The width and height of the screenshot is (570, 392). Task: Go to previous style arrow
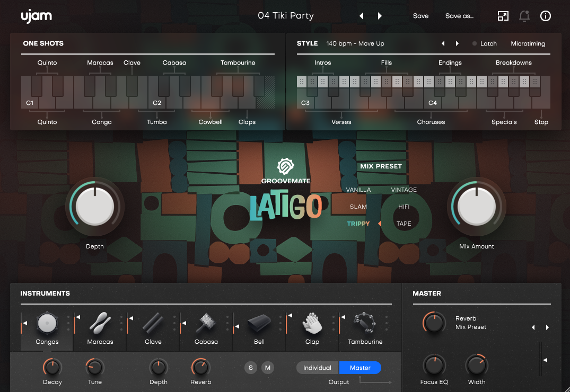443,43
